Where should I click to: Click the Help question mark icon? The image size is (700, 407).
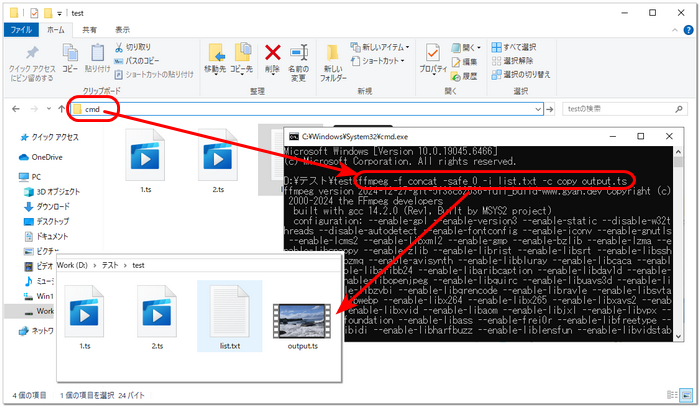pyautogui.click(x=688, y=30)
